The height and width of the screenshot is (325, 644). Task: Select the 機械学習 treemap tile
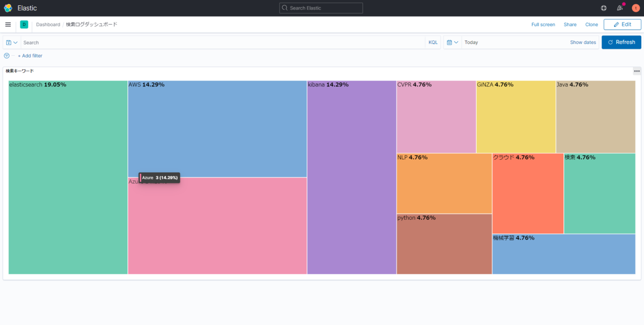click(x=564, y=254)
